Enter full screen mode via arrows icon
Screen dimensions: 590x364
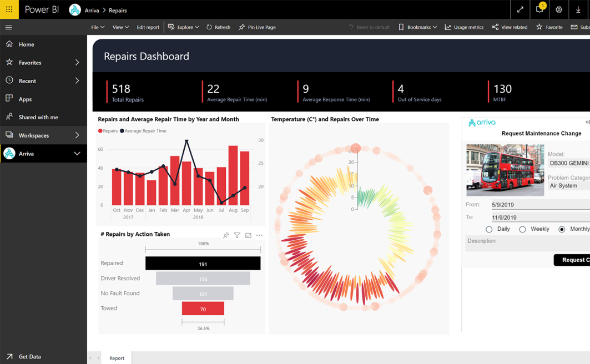click(x=520, y=10)
